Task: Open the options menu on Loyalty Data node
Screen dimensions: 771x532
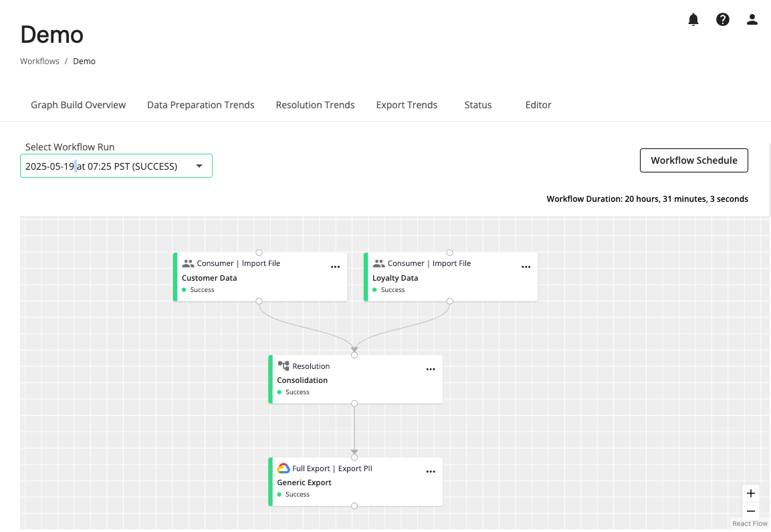Action: tap(526, 267)
